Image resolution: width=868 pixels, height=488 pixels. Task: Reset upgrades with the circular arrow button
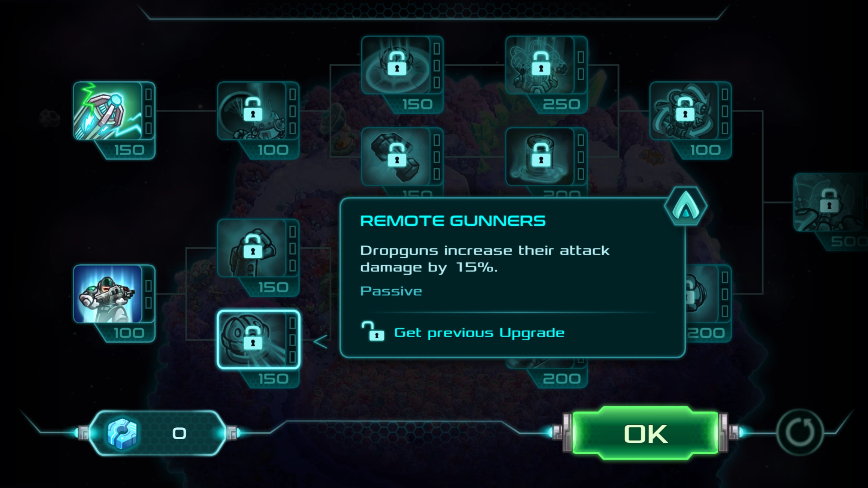[800, 433]
